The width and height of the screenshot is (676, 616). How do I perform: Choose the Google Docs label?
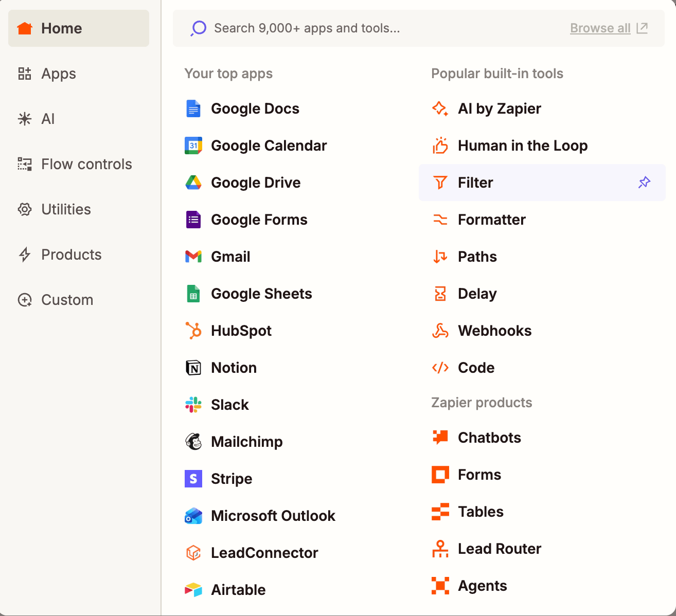tap(255, 108)
